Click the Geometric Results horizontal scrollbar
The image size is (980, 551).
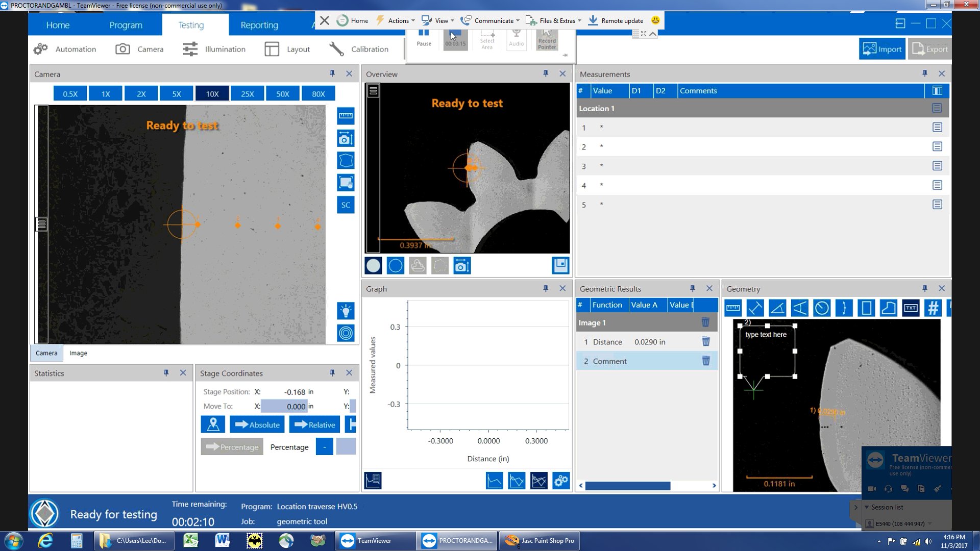coord(627,486)
